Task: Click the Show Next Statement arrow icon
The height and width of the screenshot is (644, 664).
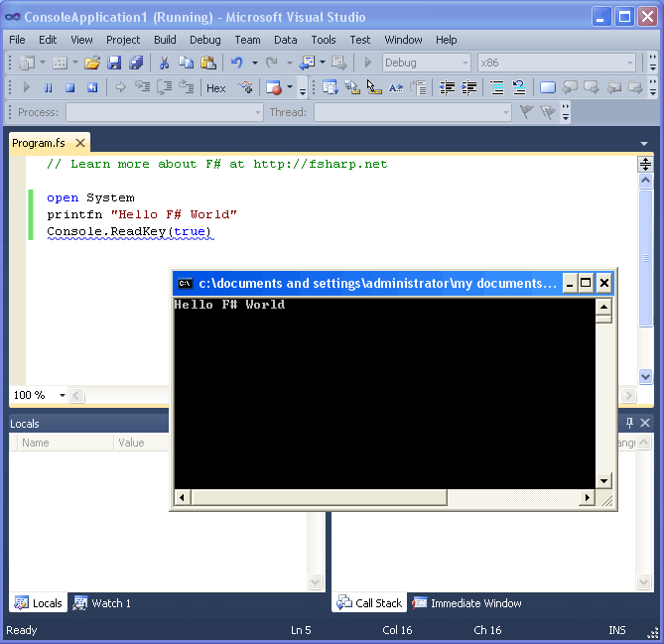Action: (121, 87)
